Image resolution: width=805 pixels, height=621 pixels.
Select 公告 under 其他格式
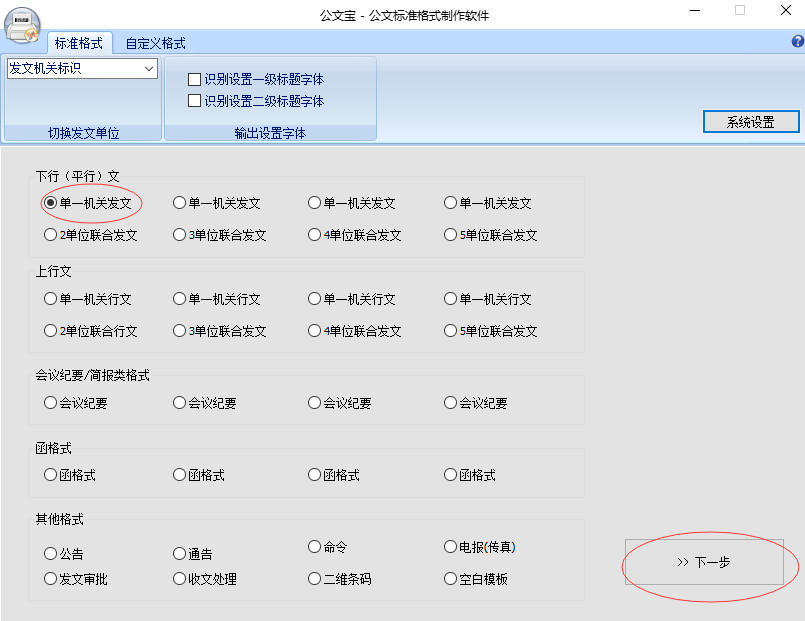pyautogui.click(x=50, y=552)
